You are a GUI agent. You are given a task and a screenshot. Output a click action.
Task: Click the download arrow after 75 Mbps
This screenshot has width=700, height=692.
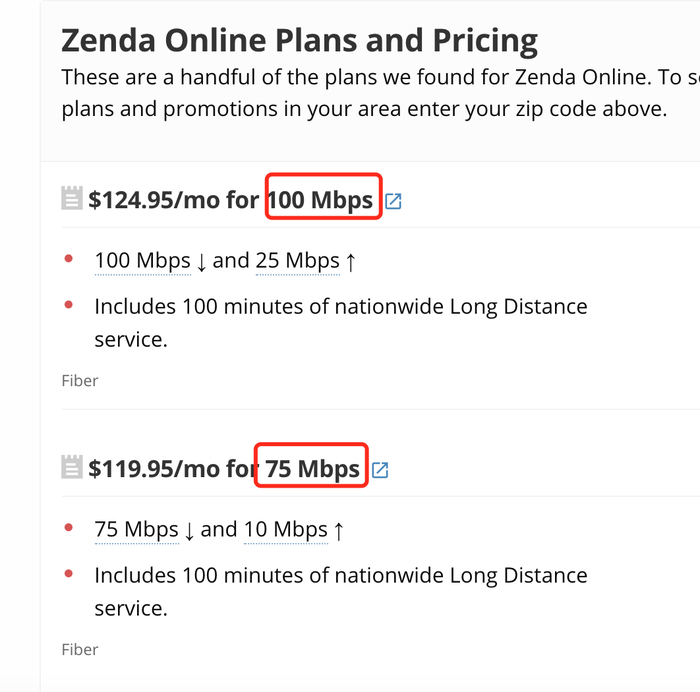(189, 531)
